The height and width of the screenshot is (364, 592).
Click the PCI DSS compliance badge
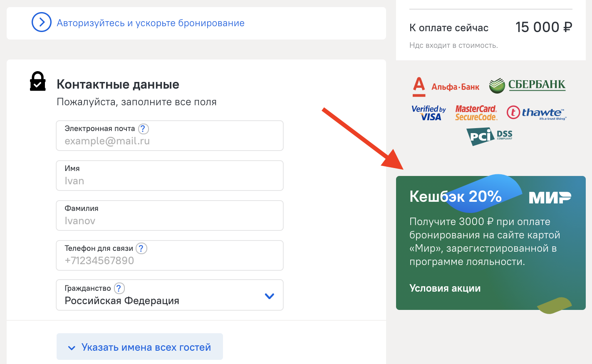point(490,136)
